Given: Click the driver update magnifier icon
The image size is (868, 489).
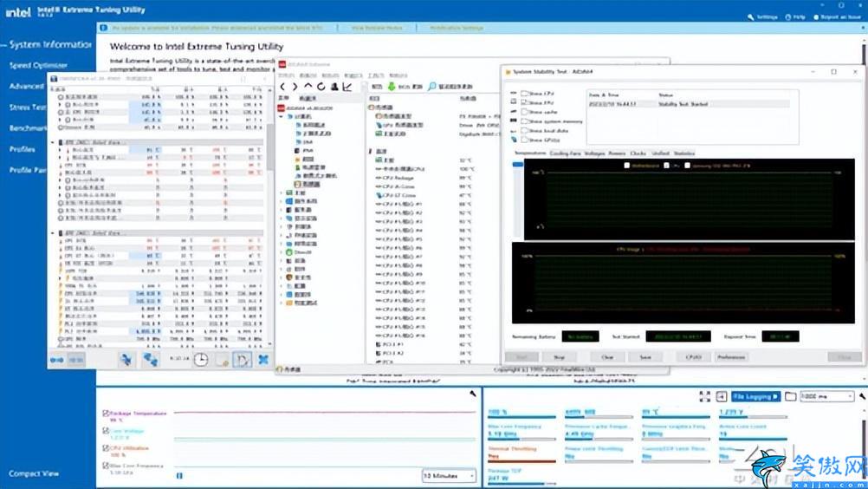Looking at the screenshot, I should (x=432, y=87).
